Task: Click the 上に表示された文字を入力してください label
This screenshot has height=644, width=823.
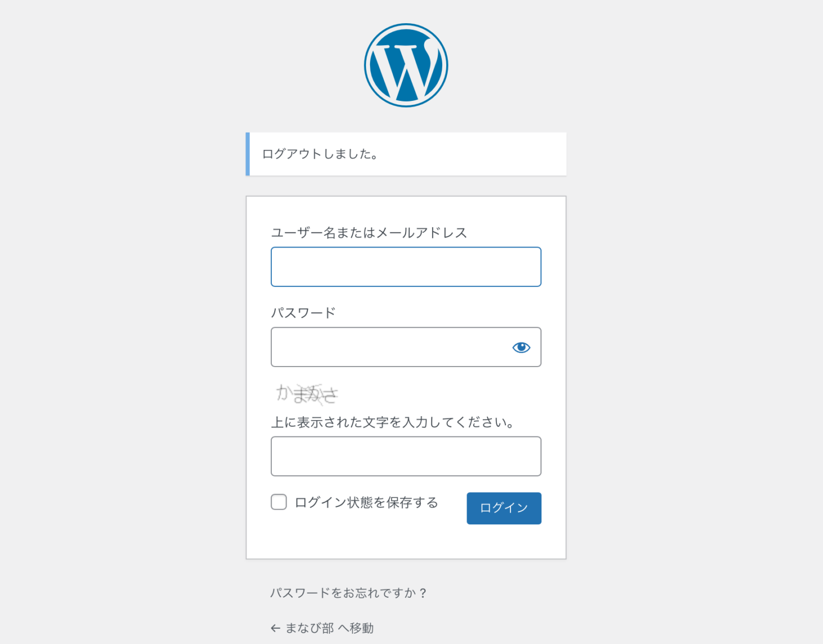Action: click(x=393, y=422)
